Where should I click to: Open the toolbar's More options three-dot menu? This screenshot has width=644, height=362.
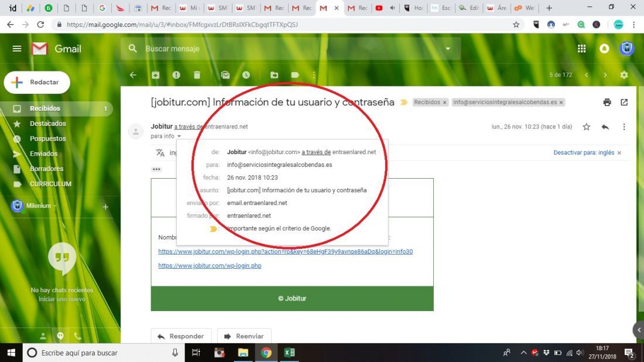(x=314, y=75)
